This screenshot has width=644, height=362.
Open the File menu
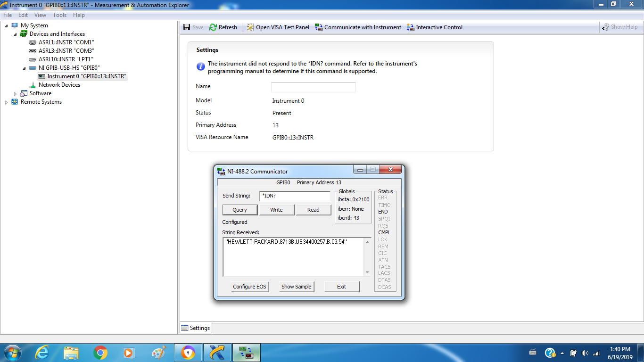(x=8, y=15)
